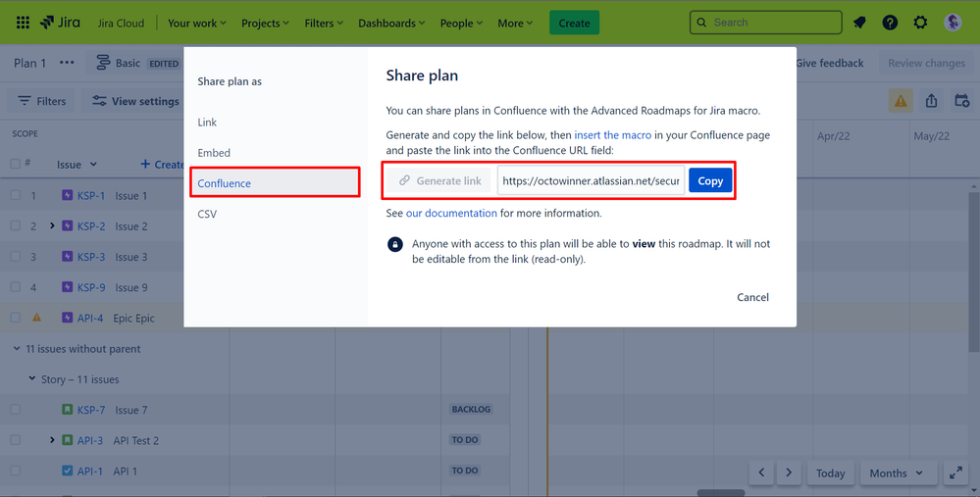Viewport: 980px width, 497px height.
Task: Collapse 11 issues without parent group
Action: (x=17, y=348)
